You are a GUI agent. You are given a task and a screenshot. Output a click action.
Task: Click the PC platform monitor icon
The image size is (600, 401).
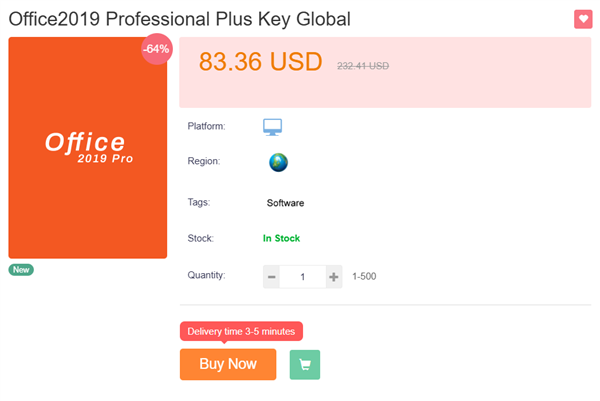[x=273, y=127]
